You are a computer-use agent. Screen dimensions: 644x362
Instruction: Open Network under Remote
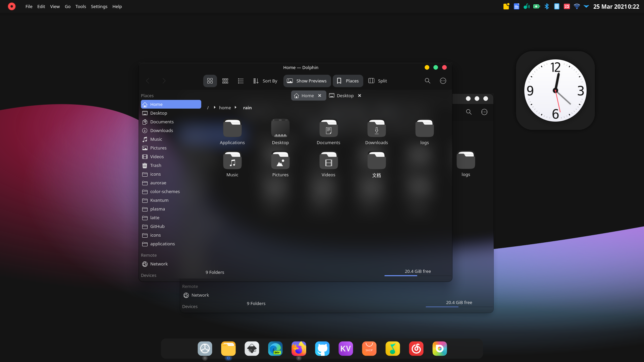159,264
